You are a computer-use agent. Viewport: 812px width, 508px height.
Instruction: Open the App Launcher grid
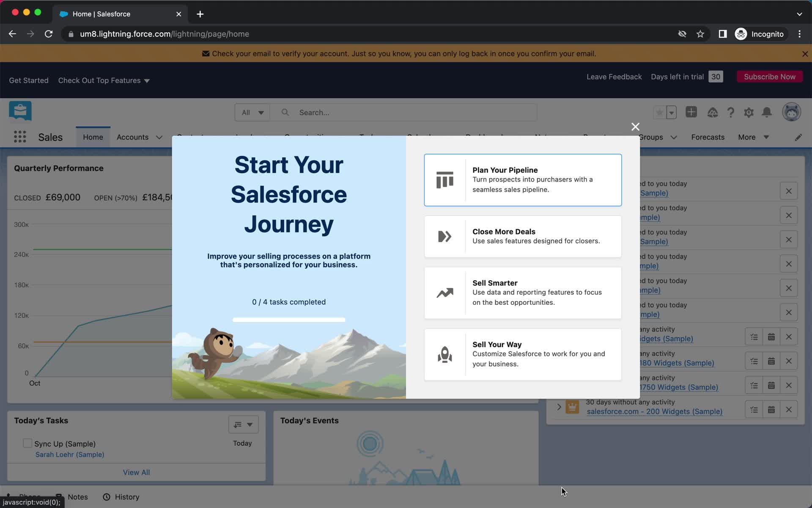pos(20,137)
